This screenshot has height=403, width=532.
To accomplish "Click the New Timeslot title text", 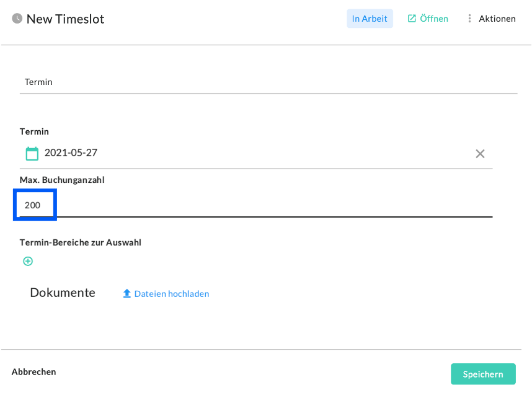I will pyautogui.click(x=65, y=19).
